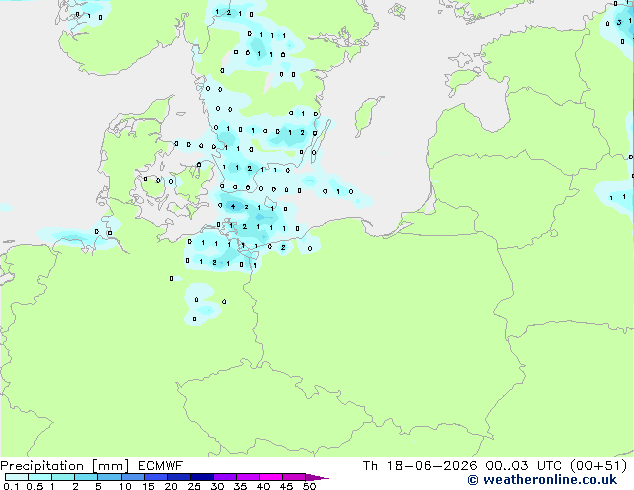Click the ECMWF model label
Screen dimensions: 634x490
(161, 466)
